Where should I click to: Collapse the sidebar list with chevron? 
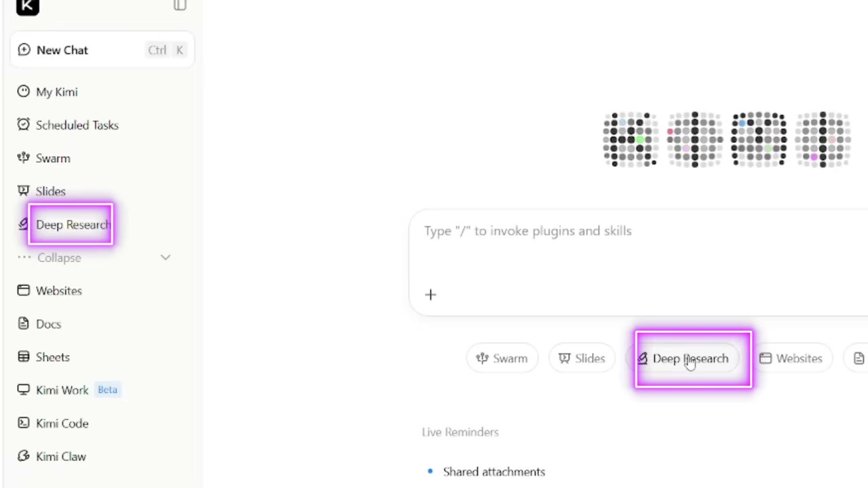165,258
